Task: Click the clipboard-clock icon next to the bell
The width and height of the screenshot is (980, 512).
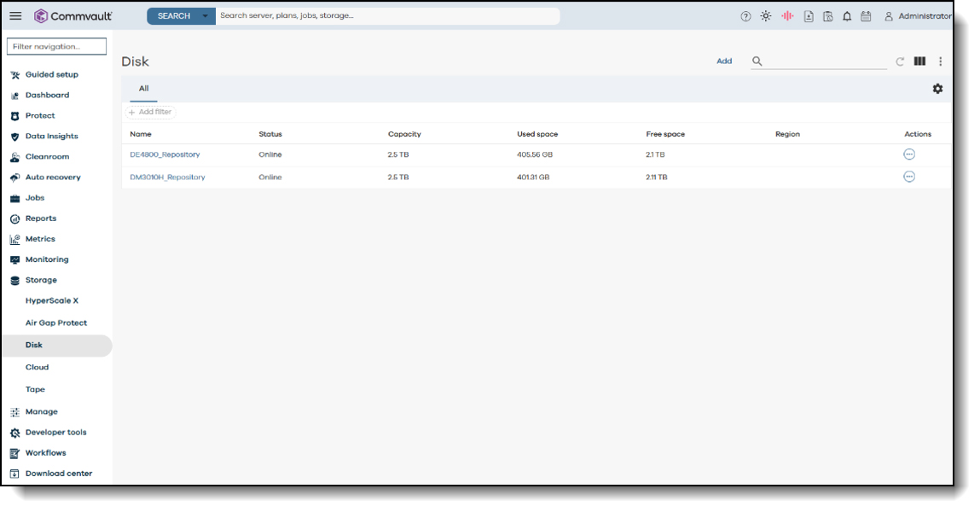Action: point(828,16)
